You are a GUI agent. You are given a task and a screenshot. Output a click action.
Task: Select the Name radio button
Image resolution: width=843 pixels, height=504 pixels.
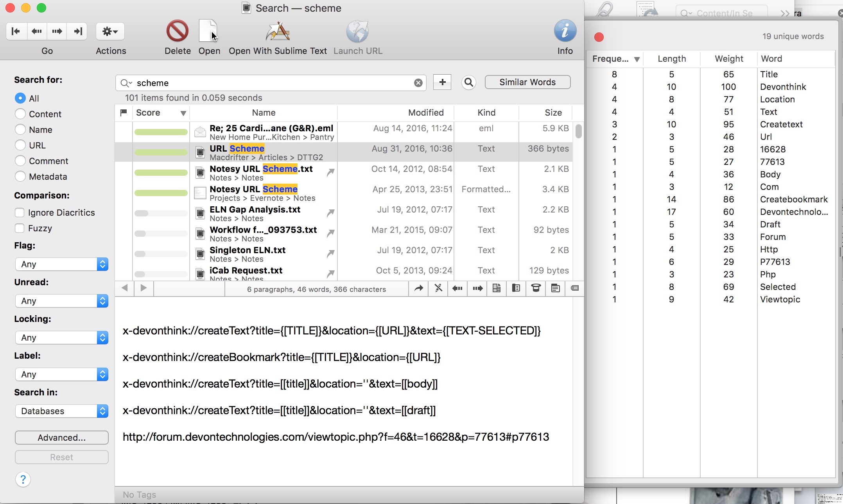point(20,129)
